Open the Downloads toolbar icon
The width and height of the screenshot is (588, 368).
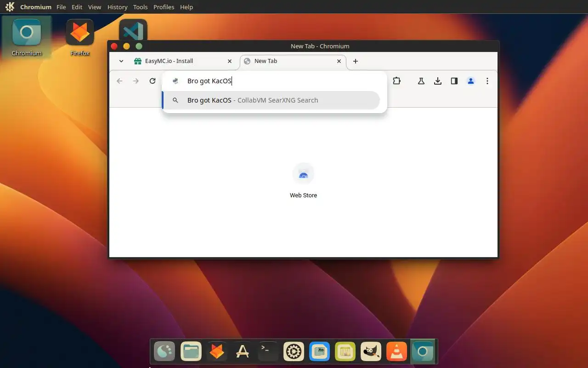[438, 81]
